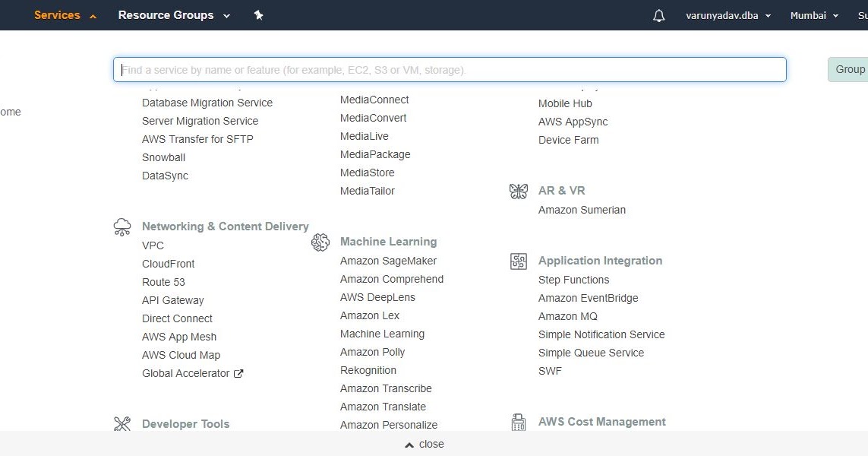Open the Mumbai region selector
This screenshot has width=868, height=456.
coord(814,16)
